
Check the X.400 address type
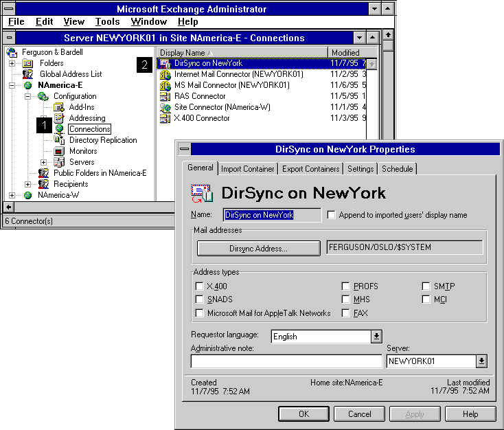[x=200, y=286]
